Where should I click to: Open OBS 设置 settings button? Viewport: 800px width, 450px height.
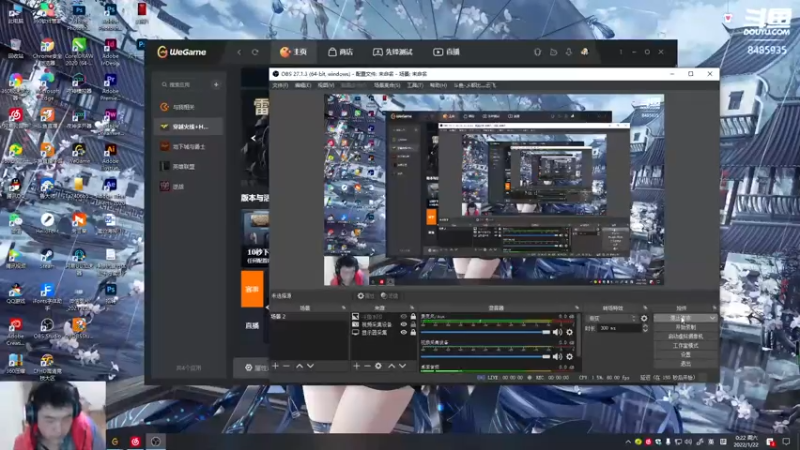tap(686, 355)
